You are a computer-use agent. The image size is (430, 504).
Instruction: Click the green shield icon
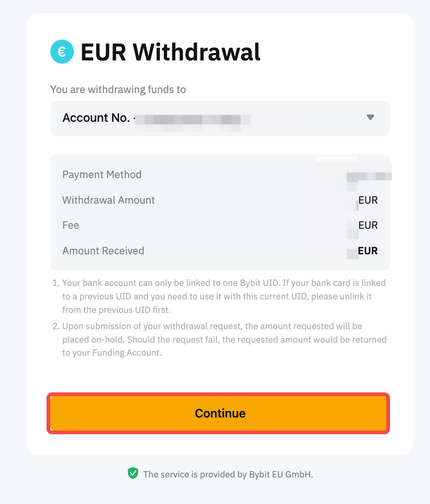tap(133, 473)
